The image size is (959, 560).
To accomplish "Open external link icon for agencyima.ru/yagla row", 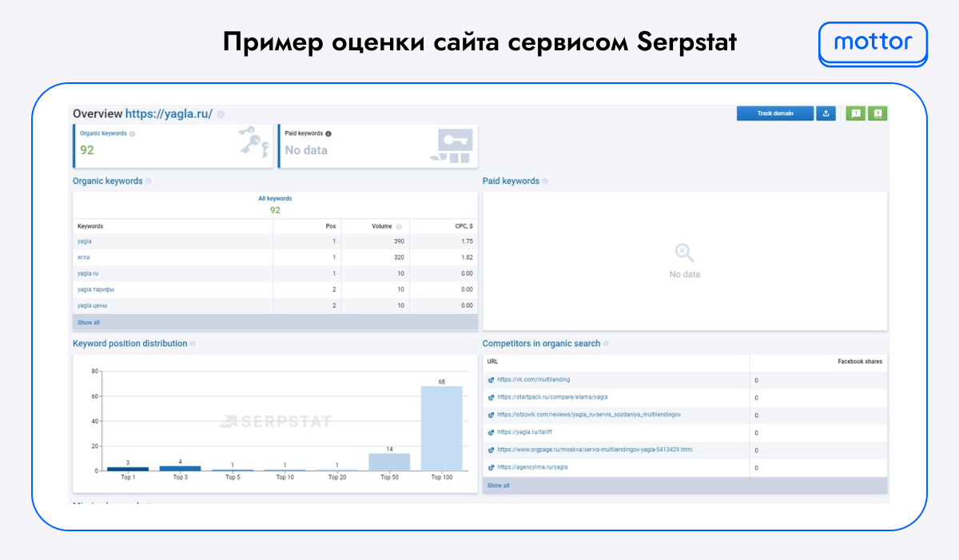I will (x=491, y=467).
